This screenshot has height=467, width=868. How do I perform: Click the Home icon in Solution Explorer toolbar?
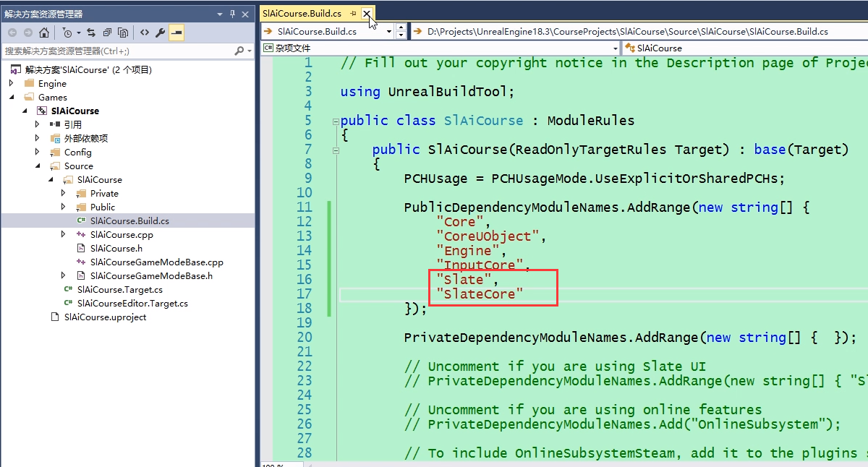(x=44, y=33)
